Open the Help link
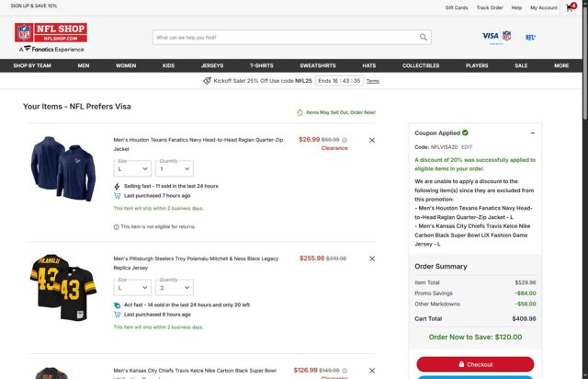The height and width of the screenshot is (379, 588). 516,7
